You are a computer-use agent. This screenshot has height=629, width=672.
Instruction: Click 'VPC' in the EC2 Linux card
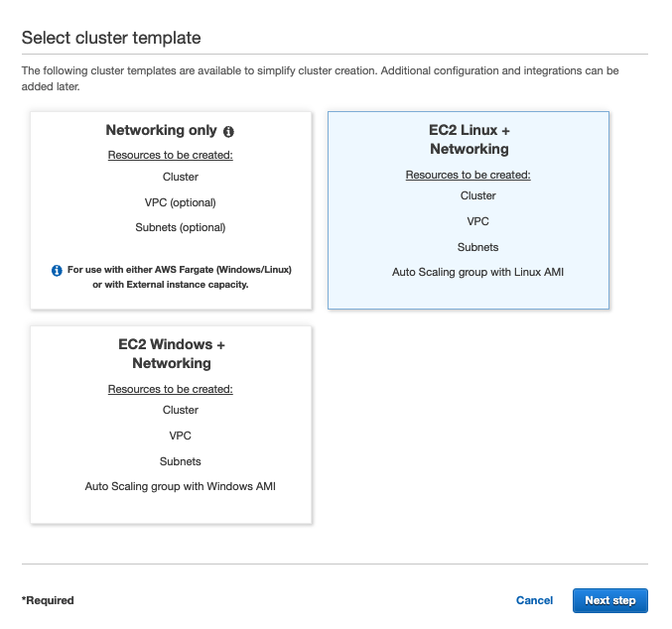[478, 221]
